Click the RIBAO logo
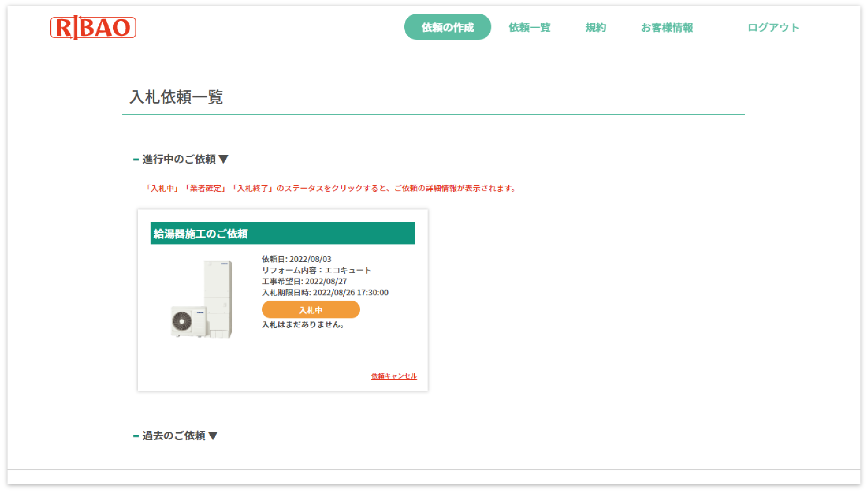 pos(93,28)
